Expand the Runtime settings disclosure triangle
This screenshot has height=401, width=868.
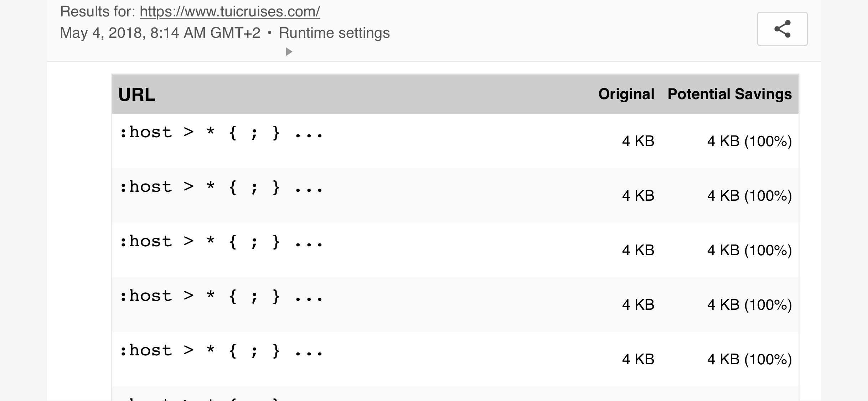288,52
